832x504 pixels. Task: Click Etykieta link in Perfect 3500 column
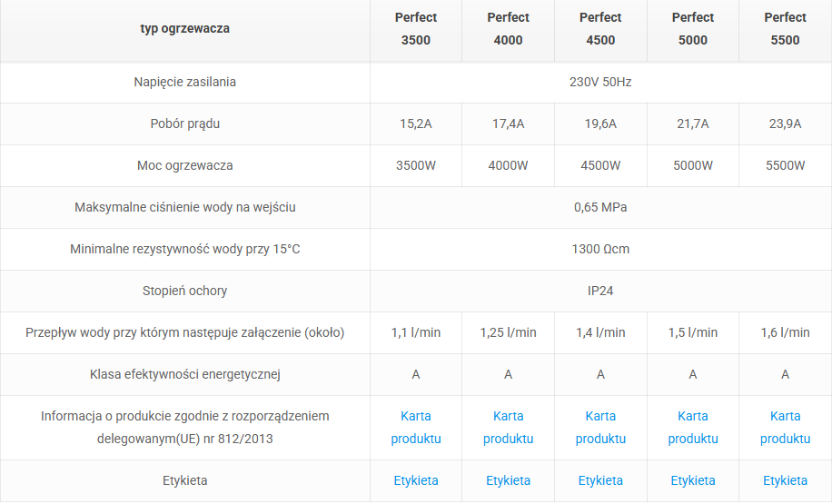click(x=416, y=480)
